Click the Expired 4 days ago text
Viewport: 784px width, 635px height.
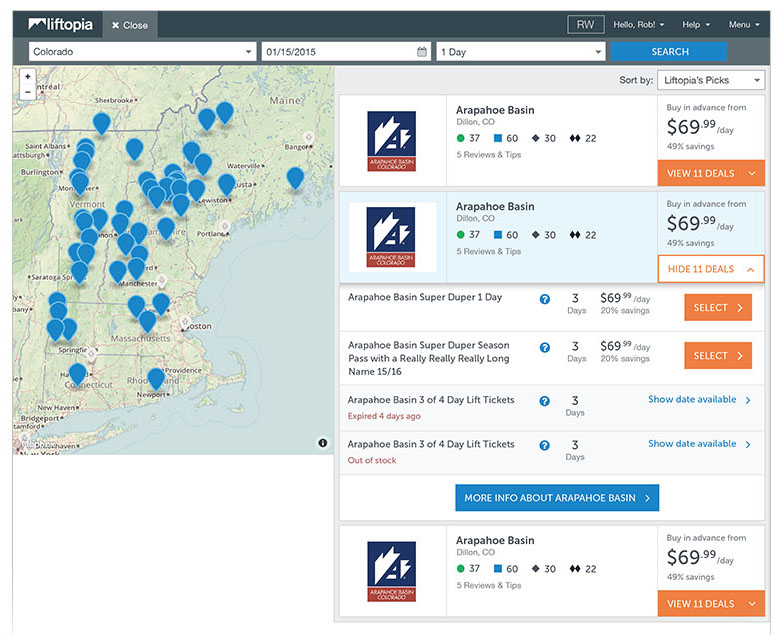pos(384,416)
